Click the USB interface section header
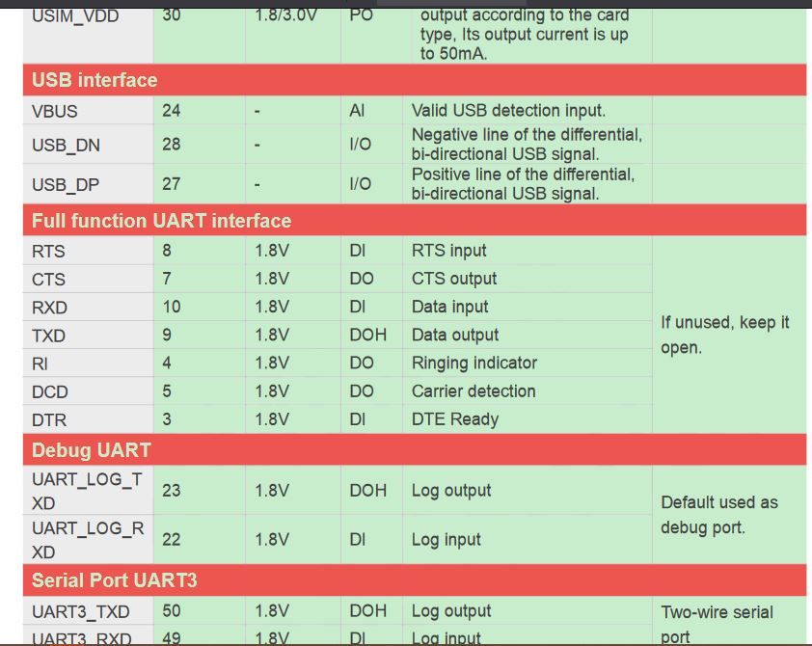The width and height of the screenshot is (812, 646). (x=95, y=80)
